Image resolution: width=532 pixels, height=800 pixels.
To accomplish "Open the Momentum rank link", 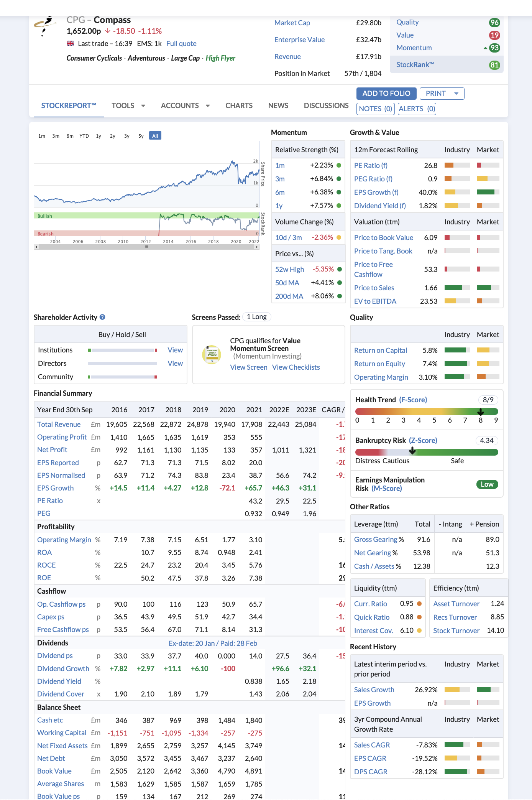I will tap(414, 48).
